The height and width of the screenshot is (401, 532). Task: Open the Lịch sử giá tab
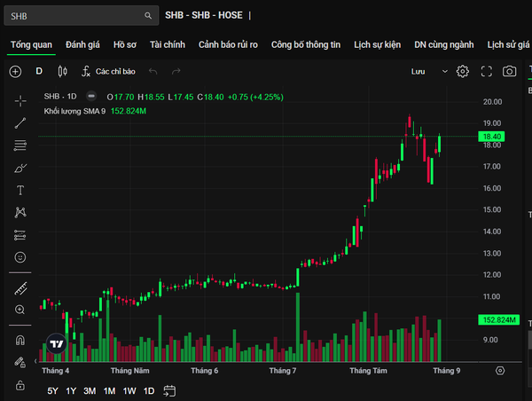coord(508,44)
